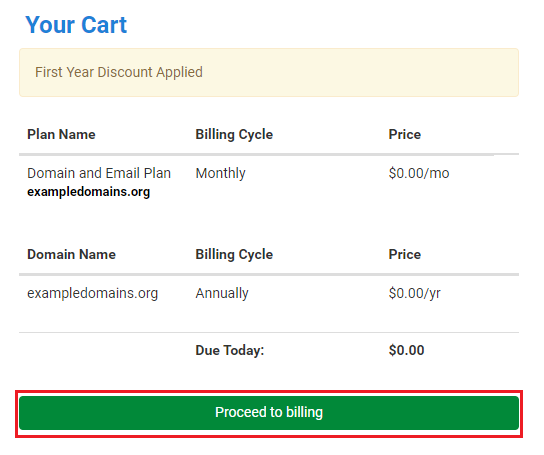The image size is (544, 455).
Task: Click the Price header in domain table
Action: [405, 254]
